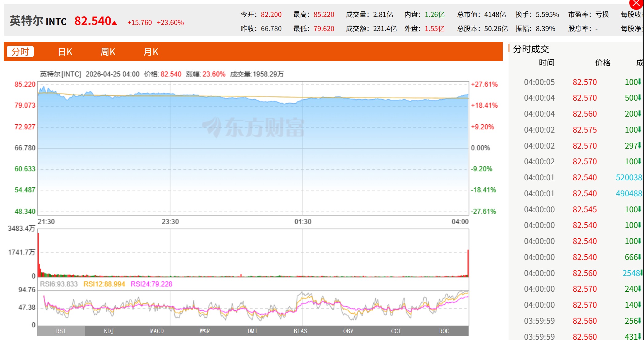
Task: Switch indicator to KDJ
Action: click(x=109, y=331)
